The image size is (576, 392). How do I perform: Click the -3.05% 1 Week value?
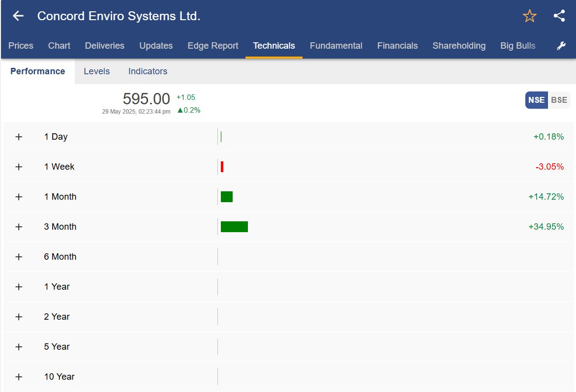click(x=549, y=167)
